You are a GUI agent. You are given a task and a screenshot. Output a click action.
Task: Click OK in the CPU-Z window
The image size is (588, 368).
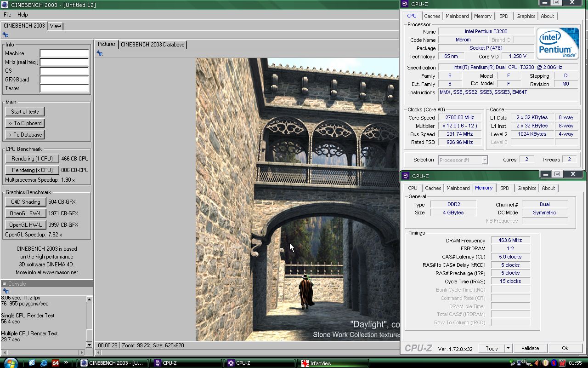tap(565, 348)
